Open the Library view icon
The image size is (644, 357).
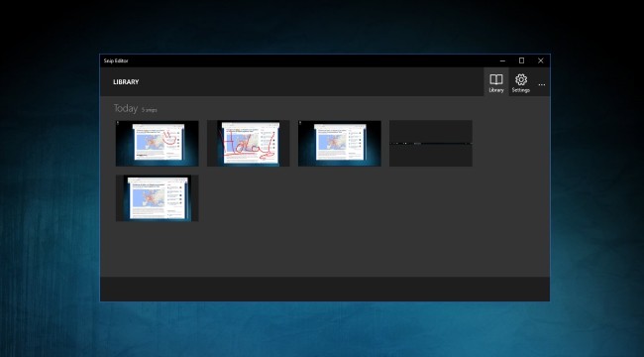(x=496, y=79)
